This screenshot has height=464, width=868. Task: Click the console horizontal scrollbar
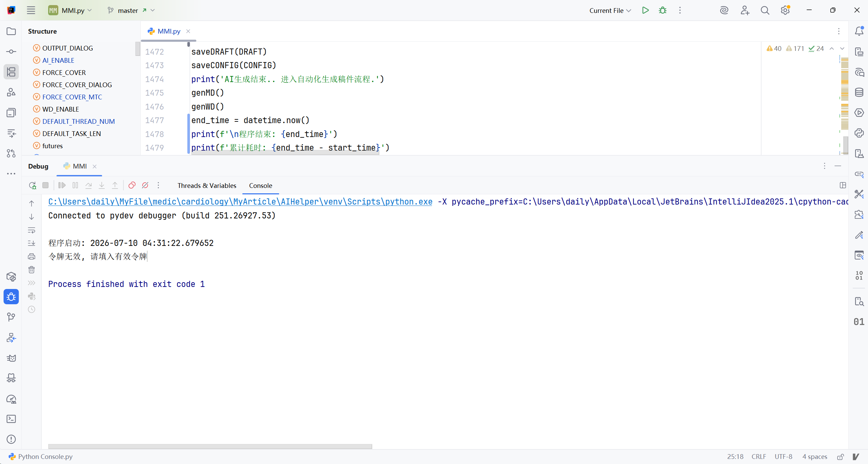(x=210, y=446)
